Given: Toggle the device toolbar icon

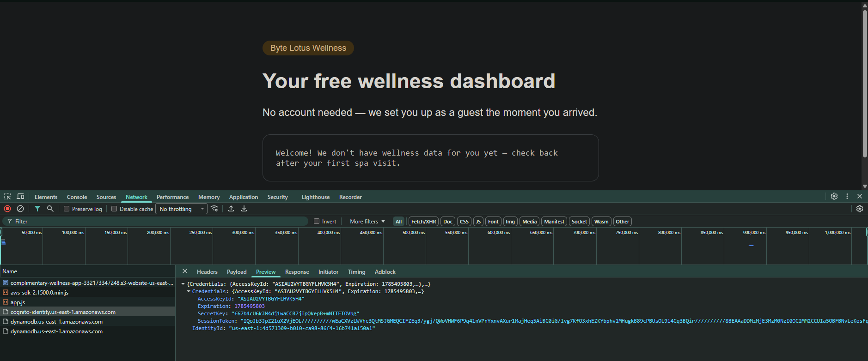Looking at the screenshot, I should (x=20, y=196).
